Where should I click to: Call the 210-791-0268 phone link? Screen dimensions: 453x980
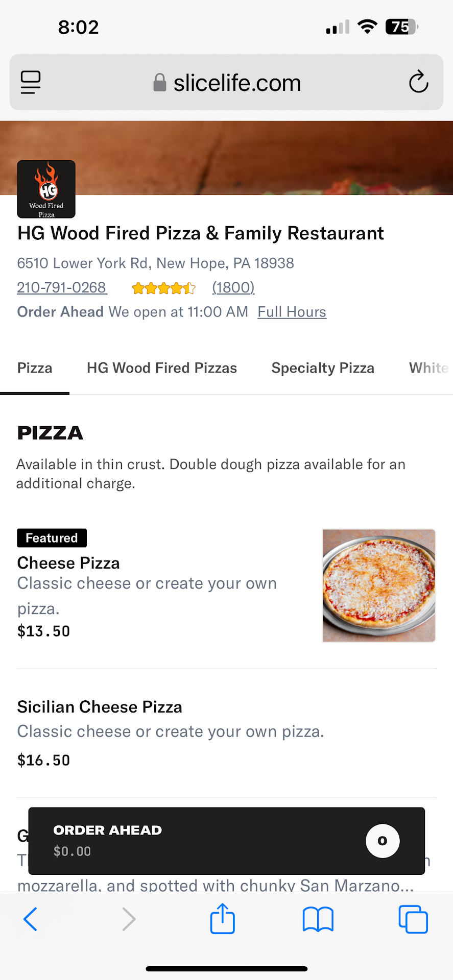[62, 288]
